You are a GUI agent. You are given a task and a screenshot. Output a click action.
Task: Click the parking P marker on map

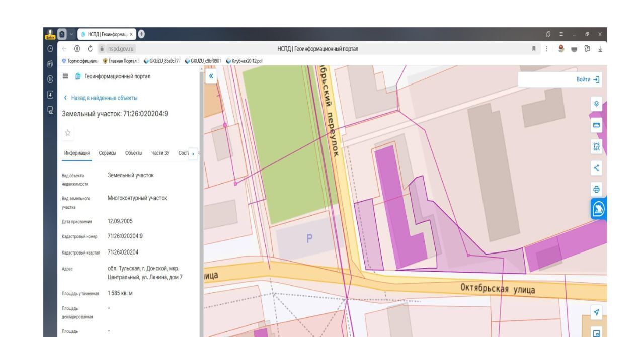click(309, 239)
